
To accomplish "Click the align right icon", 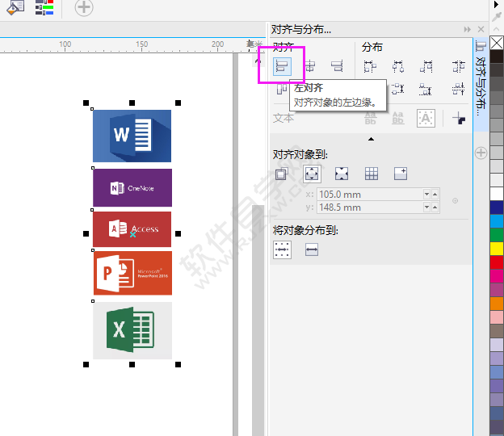I will click(337, 66).
